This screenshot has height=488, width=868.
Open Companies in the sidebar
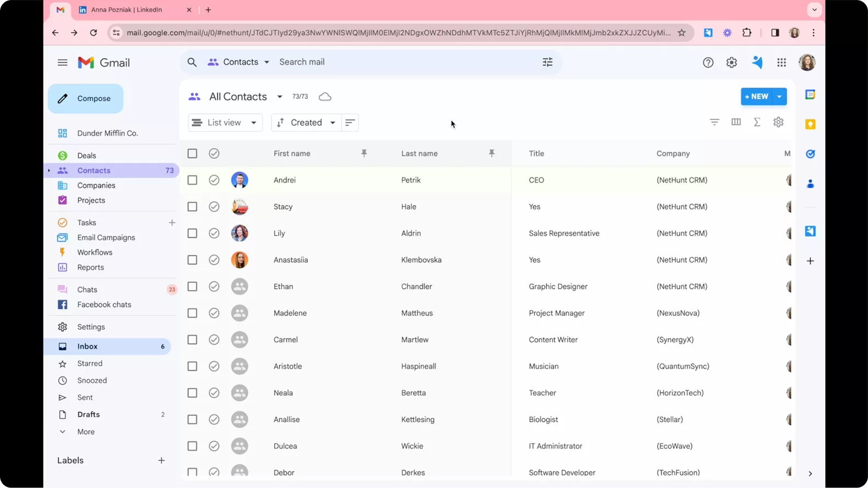click(x=96, y=185)
